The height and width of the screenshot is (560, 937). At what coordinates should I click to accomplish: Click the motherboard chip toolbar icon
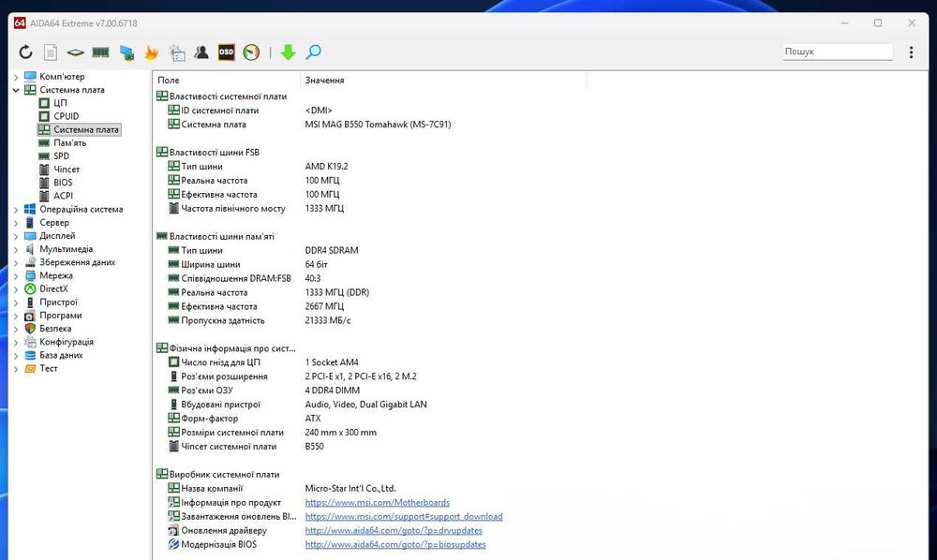tap(75, 52)
